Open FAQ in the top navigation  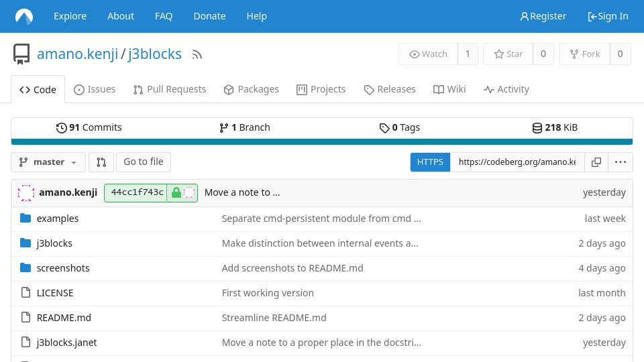coord(164,16)
